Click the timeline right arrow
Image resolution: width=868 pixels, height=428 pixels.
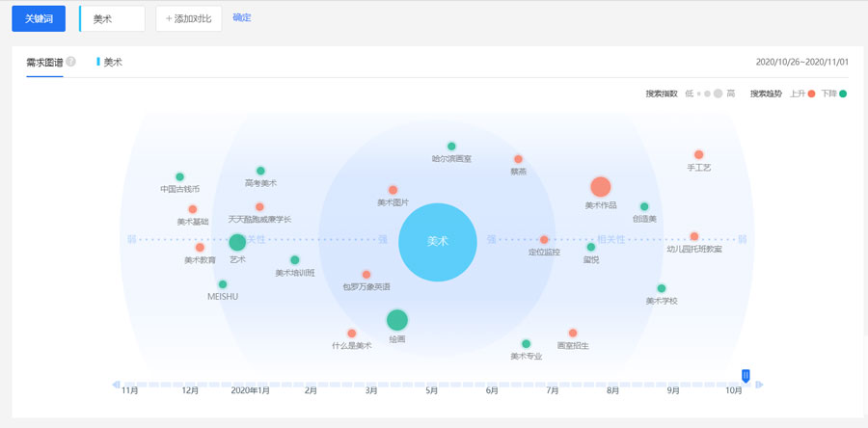point(759,385)
